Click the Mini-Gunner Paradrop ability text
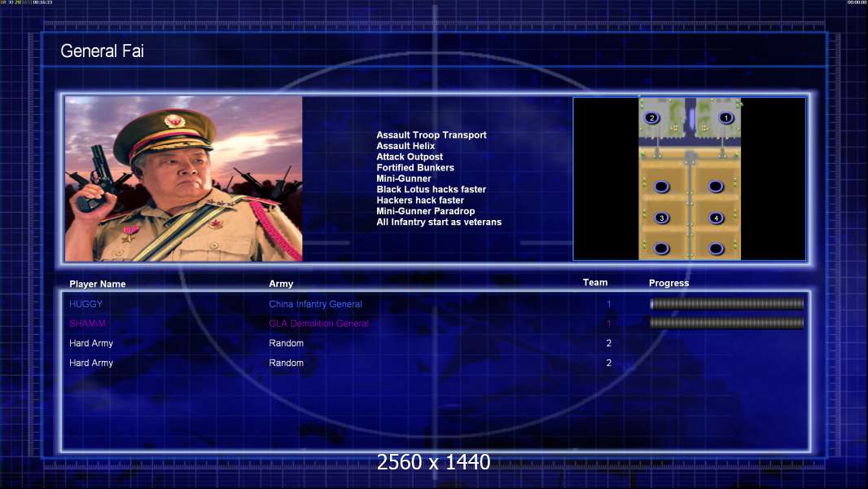 coord(426,211)
